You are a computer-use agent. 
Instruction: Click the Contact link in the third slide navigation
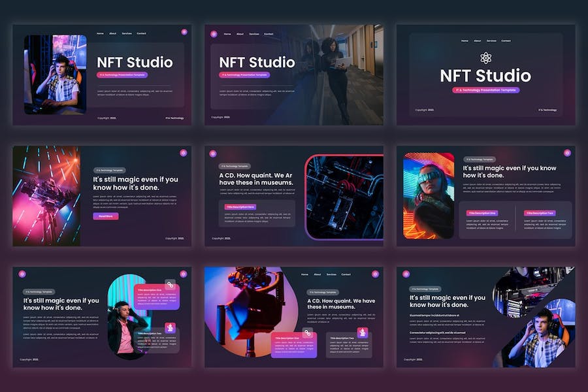click(506, 41)
